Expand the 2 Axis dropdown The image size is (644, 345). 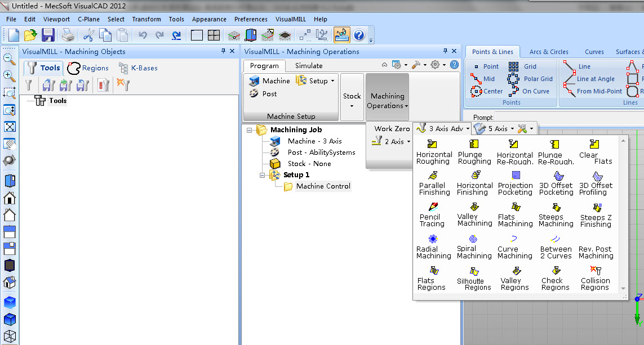click(x=390, y=141)
